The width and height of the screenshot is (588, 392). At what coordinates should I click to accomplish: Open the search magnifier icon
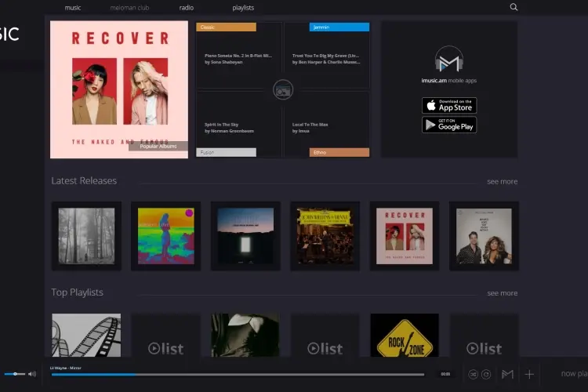click(x=514, y=7)
